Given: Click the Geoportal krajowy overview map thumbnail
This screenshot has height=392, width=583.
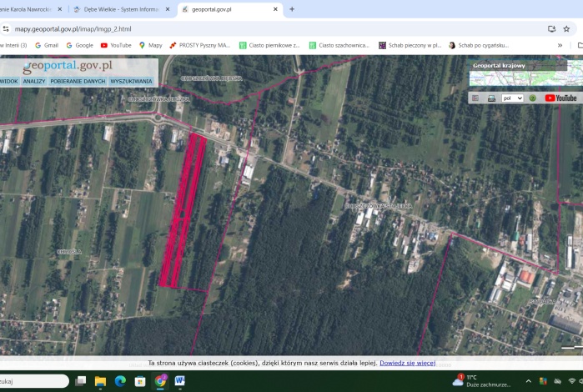Looking at the screenshot, I should tap(517, 77).
